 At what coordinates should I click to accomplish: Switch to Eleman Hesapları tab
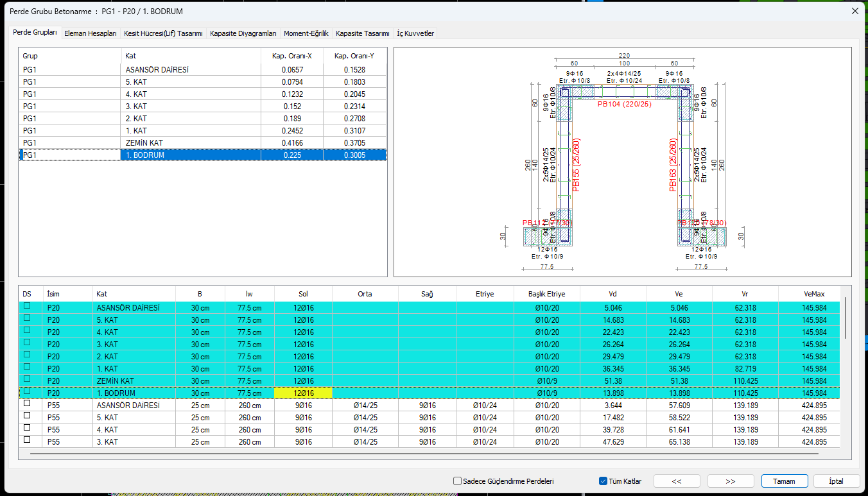[x=91, y=33]
